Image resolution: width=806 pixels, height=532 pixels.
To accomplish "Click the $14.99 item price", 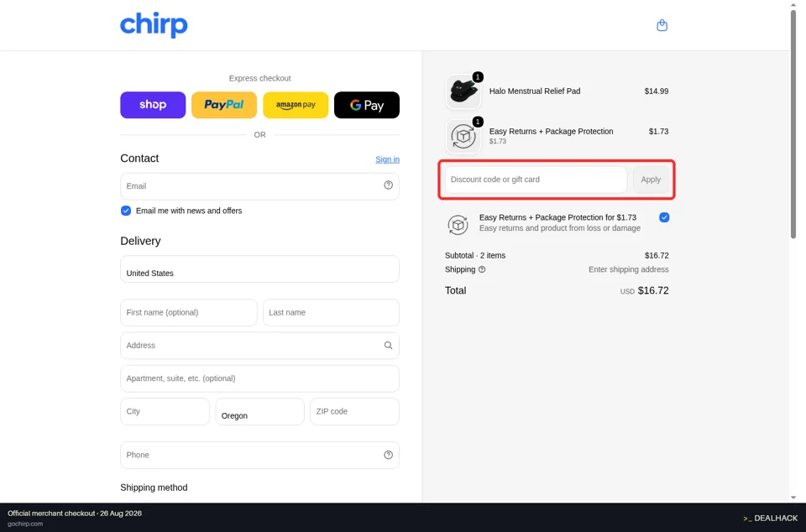I will (657, 91).
